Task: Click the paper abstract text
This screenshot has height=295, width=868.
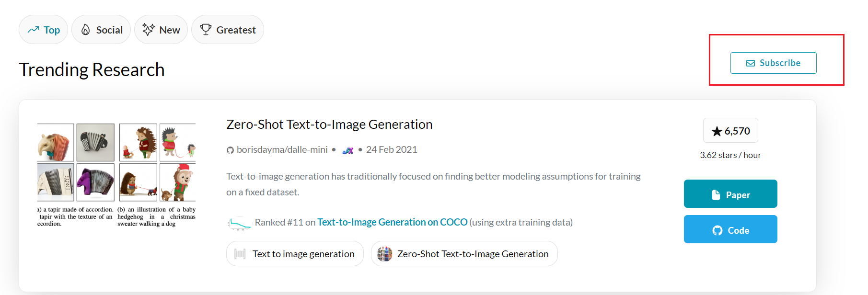Action: click(433, 184)
